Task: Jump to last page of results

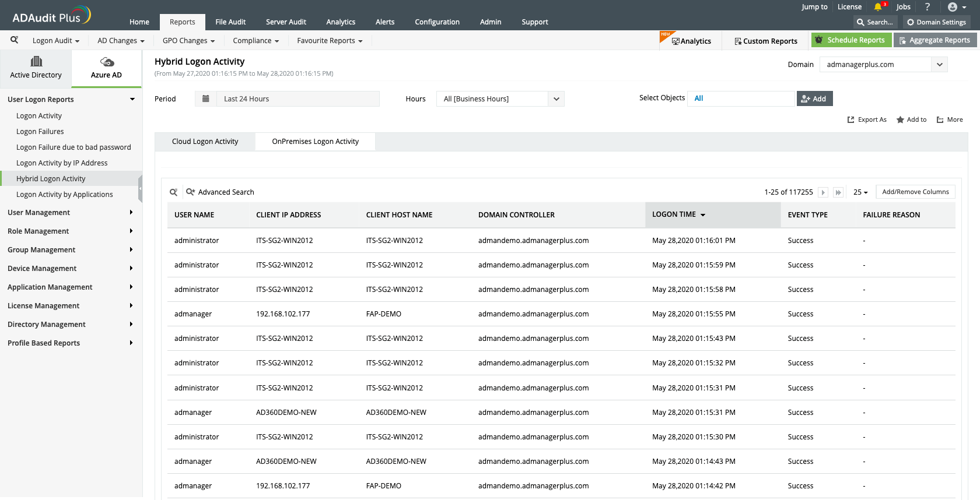Action: pyautogui.click(x=838, y=192)
